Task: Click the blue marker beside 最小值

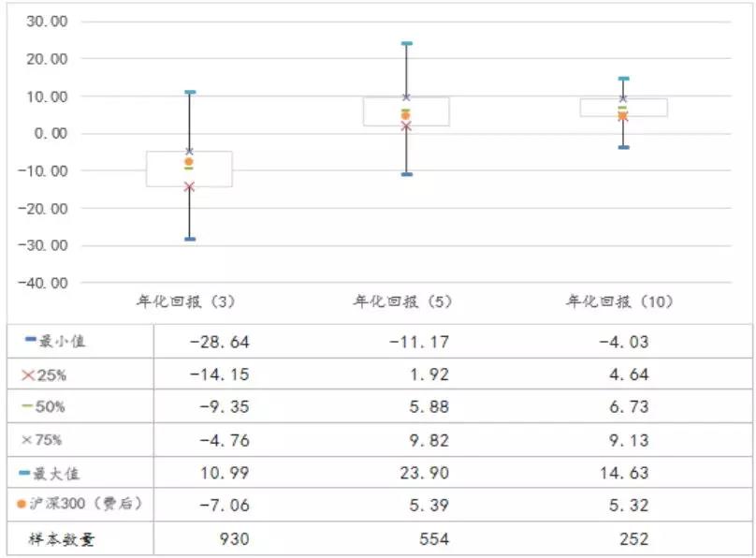Action: coord(29,342)
